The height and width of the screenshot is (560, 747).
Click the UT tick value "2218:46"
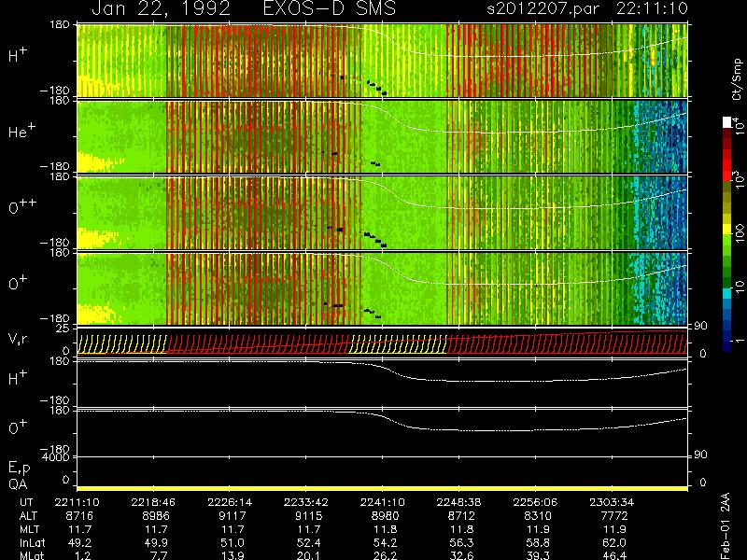coord(153,502)
